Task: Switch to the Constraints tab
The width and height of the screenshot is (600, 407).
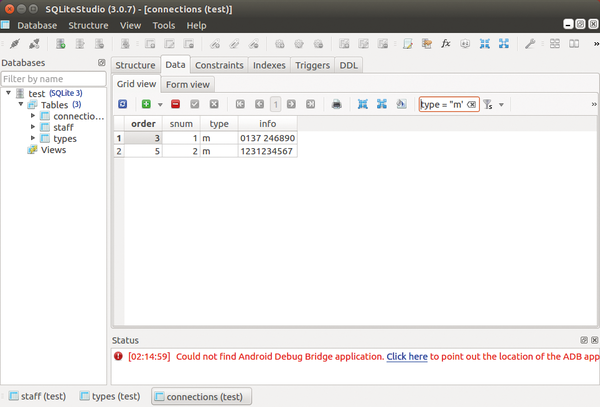Action: click(x=219, y=65)
